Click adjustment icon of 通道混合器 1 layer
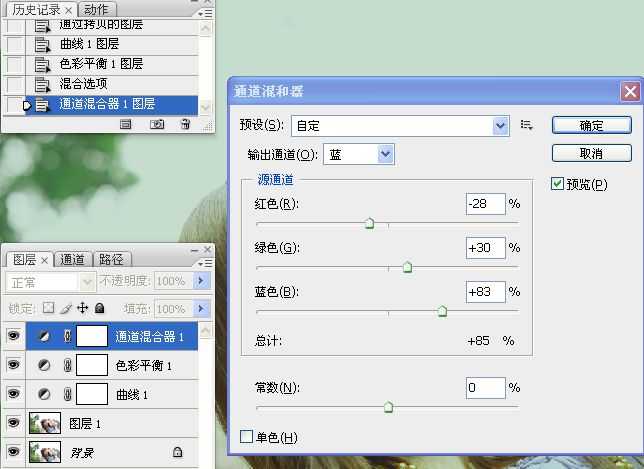 (x=44, y=336)
